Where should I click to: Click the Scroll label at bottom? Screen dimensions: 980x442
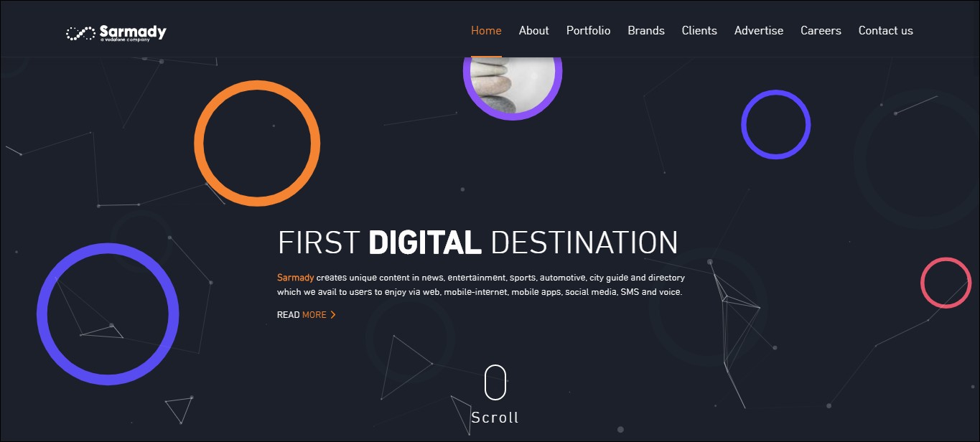[495, 418]
